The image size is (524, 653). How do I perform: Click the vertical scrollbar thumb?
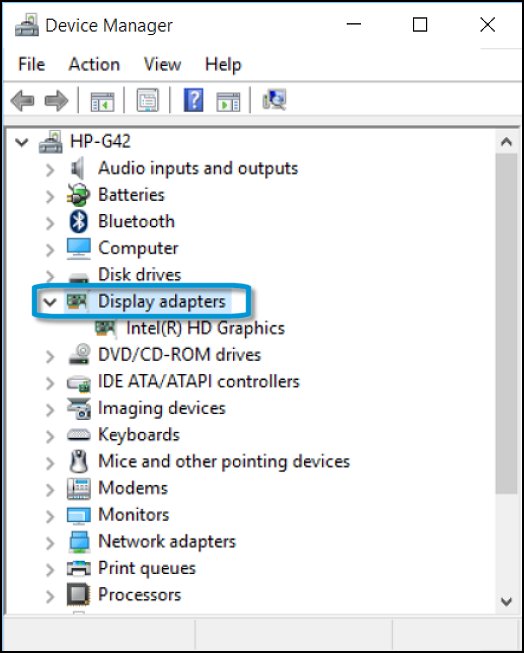pos(507,324)
